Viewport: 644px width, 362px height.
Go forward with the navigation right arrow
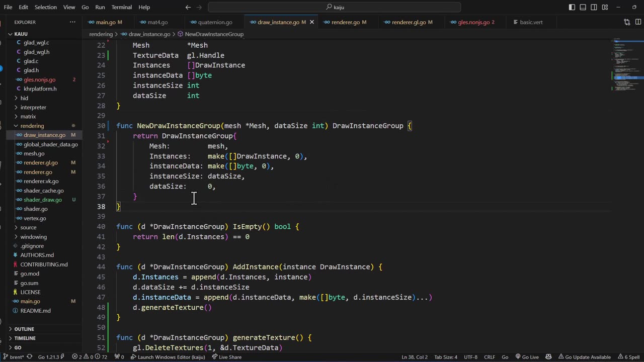199,7
